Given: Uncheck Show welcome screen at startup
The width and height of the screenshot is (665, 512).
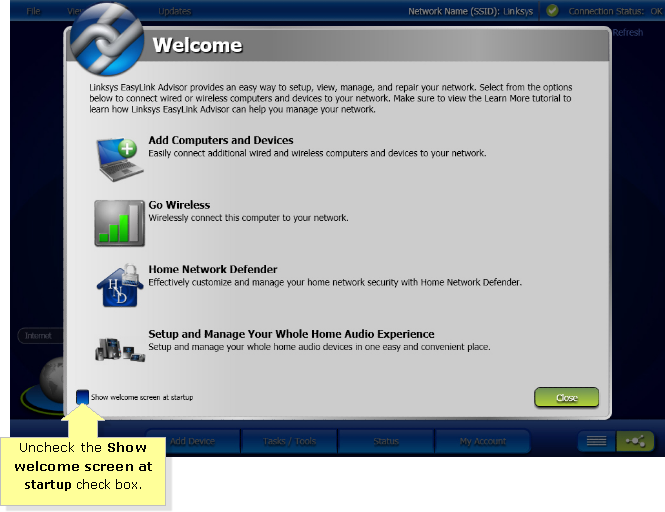Looking at the screenshot, I should pos(82,397).
